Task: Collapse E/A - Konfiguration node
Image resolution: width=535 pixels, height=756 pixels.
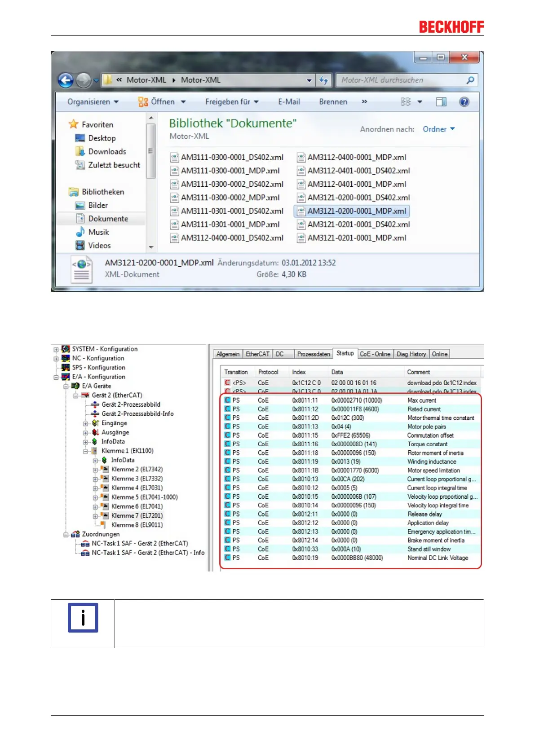Action: pyautogui.click(x=56, y=377)
